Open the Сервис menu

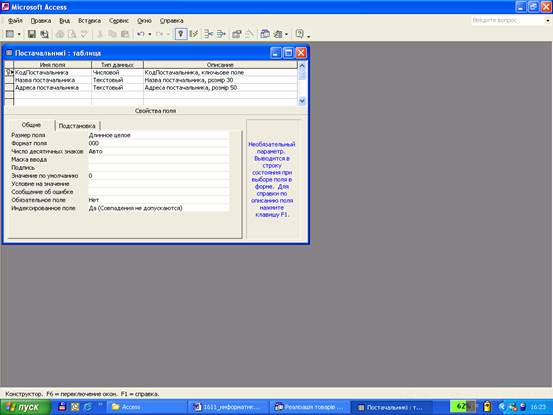[x=118, y=21]
